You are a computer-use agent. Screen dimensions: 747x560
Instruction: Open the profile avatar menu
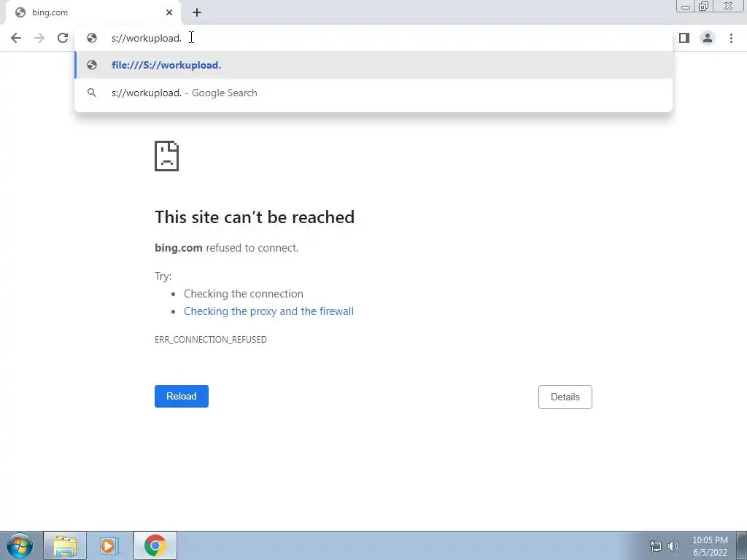(x=708, y=38)
